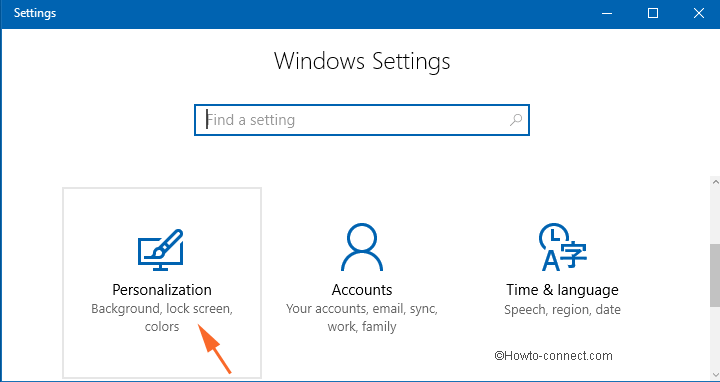Close the Settings window
Image resolution: width=720 pixels, height=382 pixels.
[x=698, y=13]
